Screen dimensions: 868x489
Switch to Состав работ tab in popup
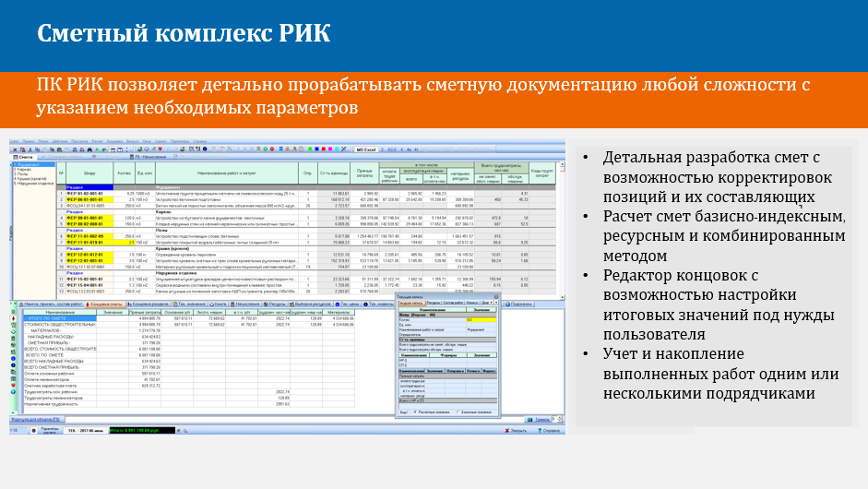click(x=453, y=303)
